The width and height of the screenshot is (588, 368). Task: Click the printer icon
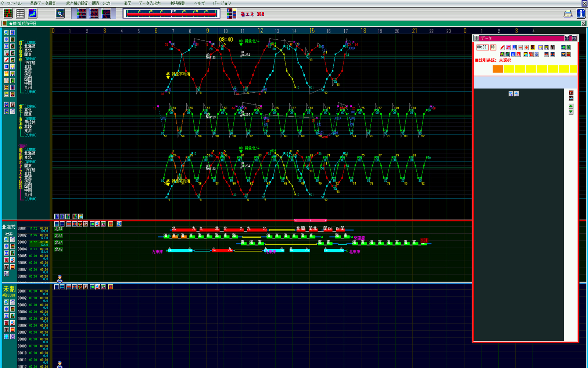click(568, 14)
